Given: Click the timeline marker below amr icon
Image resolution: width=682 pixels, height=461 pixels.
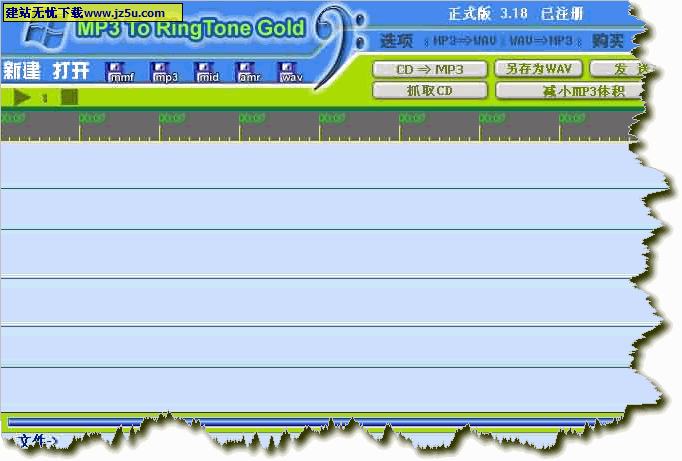Looking at the screenshot, I should tap(252, 118).
